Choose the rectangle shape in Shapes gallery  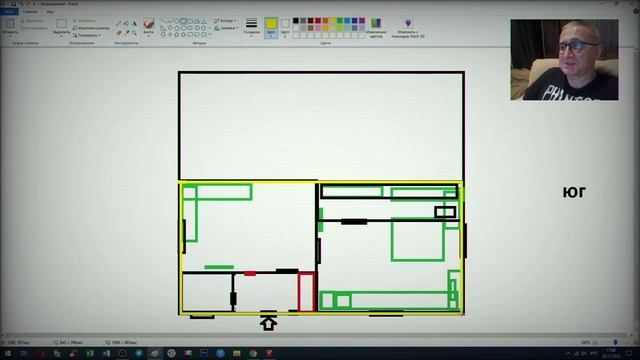[183, 21]
